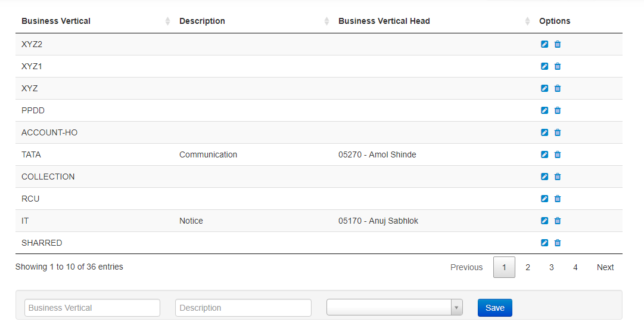644x331 pixels.
Task: Open the Business Vertical Head dropdown
Action: coord(394,308)
